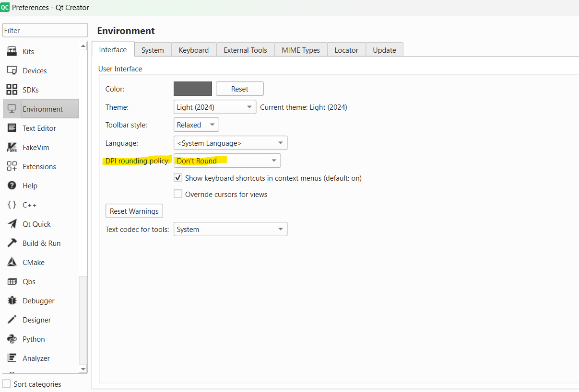Viewport: 579px width, 392px height.
Task: Click the Text Editor icon
Action: (12, 128)
